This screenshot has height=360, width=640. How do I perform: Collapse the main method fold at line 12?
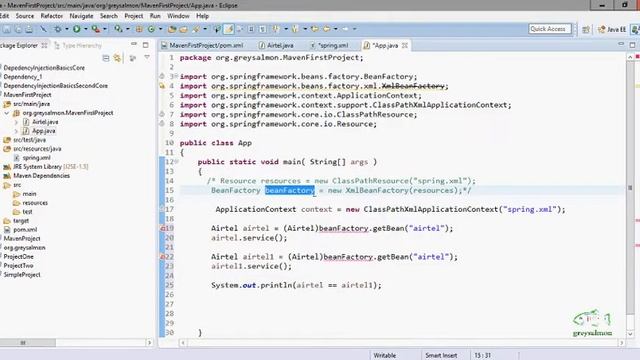(177, 162)
